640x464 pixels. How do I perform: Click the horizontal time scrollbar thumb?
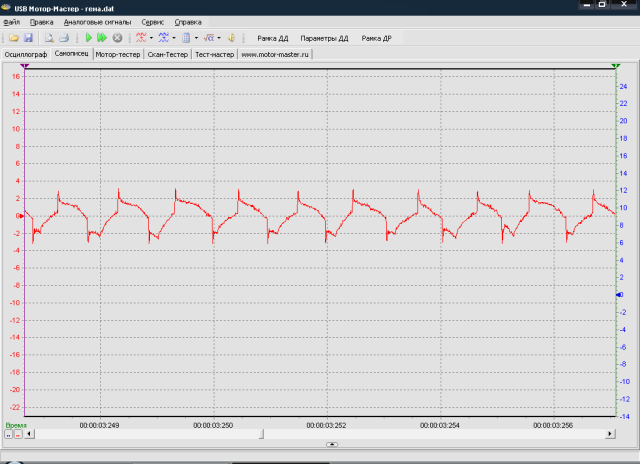tap(261, 434)
